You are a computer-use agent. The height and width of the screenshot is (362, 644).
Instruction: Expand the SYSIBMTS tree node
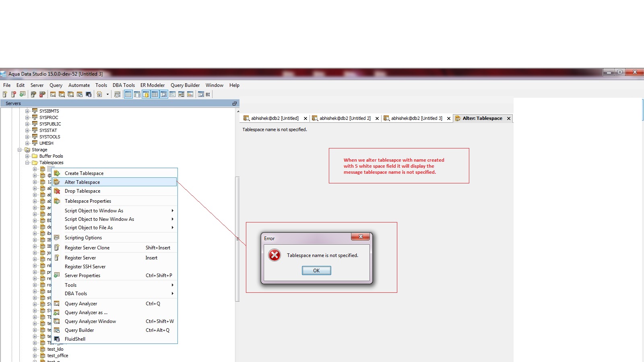[27, 111]
